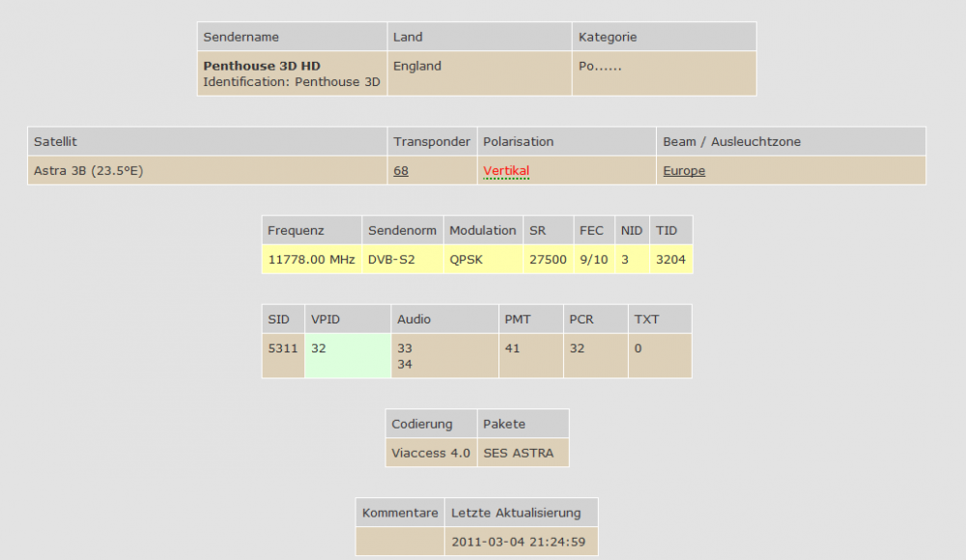
Task: Follow the Europe beam link
Action: pos(684,171)
